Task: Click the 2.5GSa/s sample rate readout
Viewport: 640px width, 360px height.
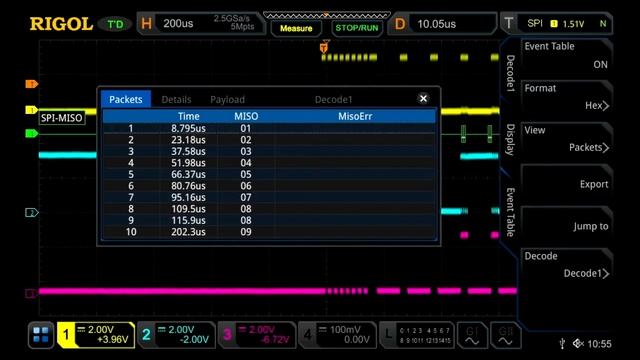Action: [x=231, y=18]
